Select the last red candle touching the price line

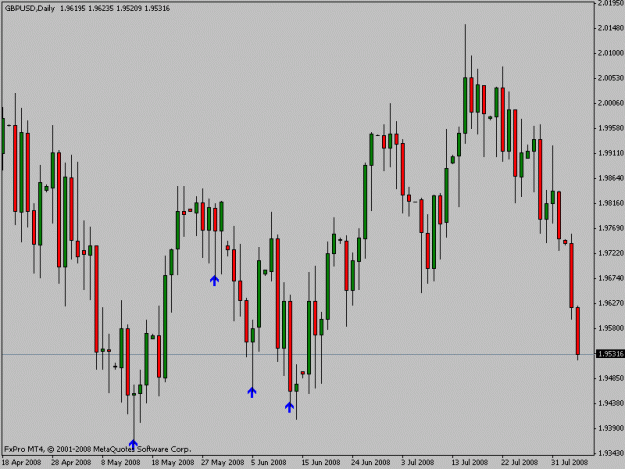578,331
